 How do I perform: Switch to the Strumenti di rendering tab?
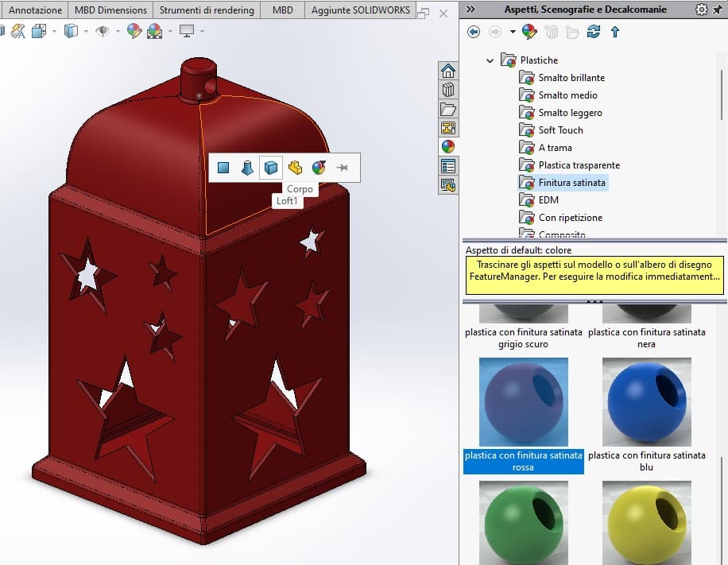(208, 10)
